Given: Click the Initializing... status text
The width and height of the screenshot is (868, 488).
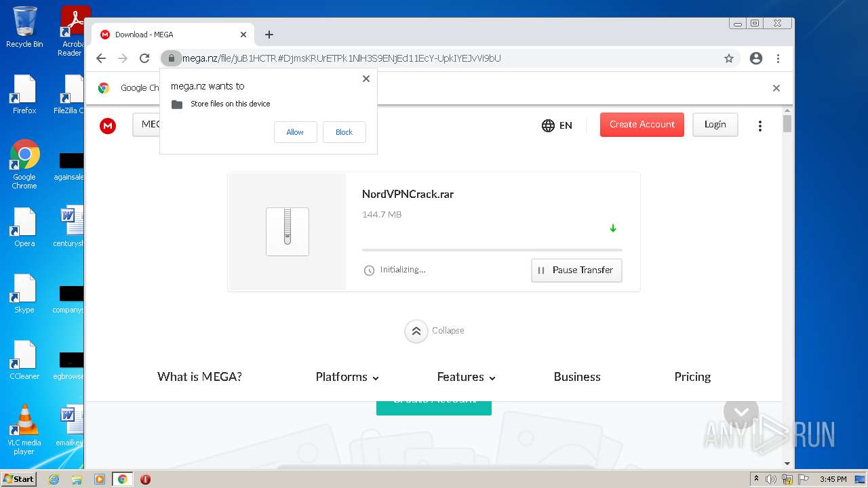Looking at the screenshot, I should tap(403, 270).
